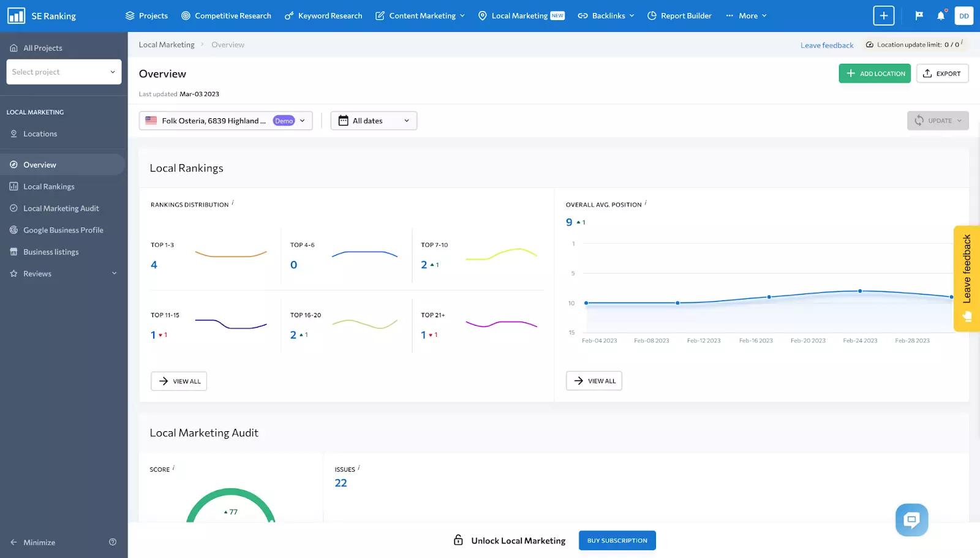Click the TOP 21+ magenta sparkline
The height and width of the screenshot is (558, 980).
[x=501, y=323]
